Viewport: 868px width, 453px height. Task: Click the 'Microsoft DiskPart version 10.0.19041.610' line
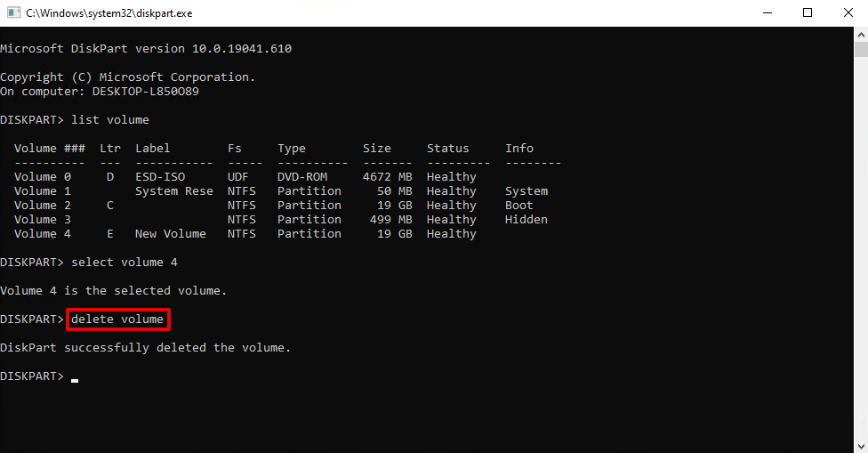(146, 49)
